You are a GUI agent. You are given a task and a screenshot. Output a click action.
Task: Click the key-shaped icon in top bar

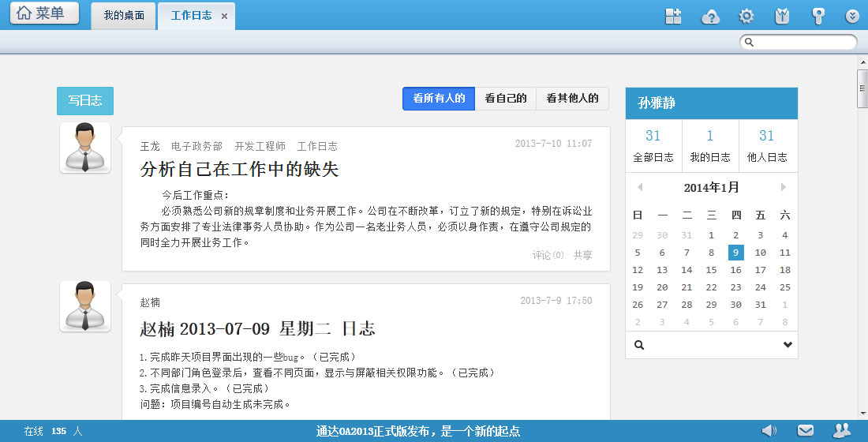coord(818,16)
